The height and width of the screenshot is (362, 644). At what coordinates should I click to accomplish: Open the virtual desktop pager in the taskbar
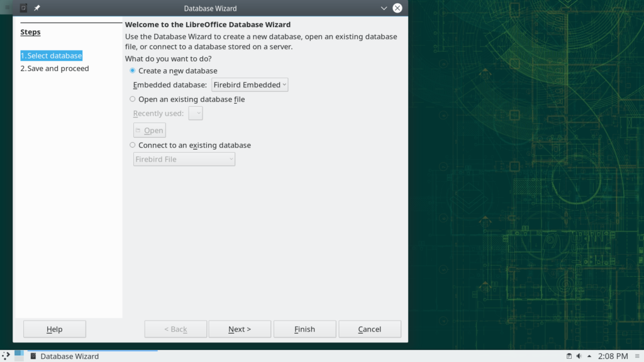[19, 356]
